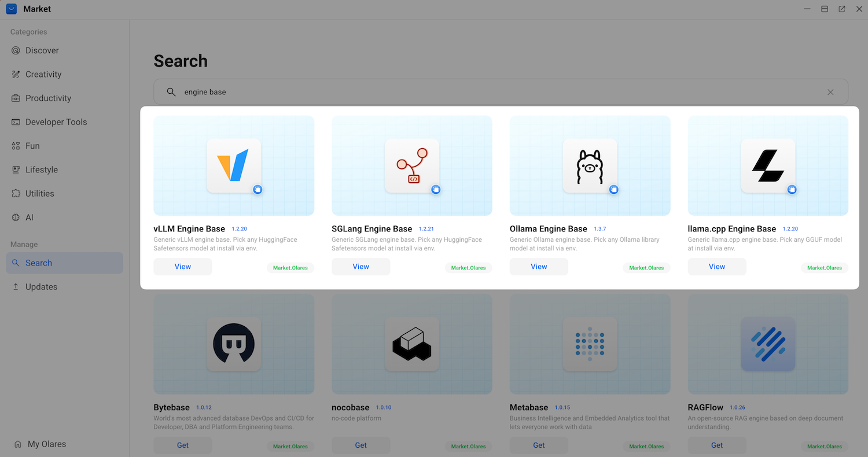
Task: Select Search in the Manage section
Action: click(x=64, y=263)
